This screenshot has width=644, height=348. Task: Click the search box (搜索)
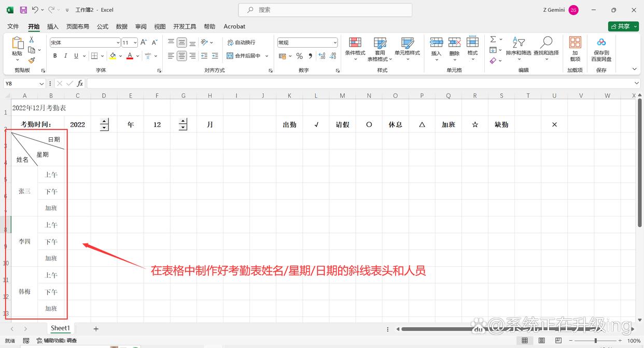coord(325,10)
